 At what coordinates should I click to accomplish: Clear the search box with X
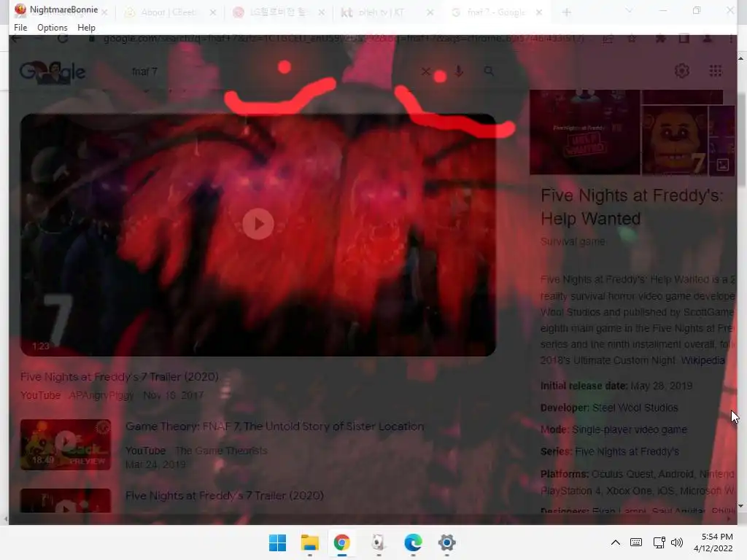coord(425,71)
